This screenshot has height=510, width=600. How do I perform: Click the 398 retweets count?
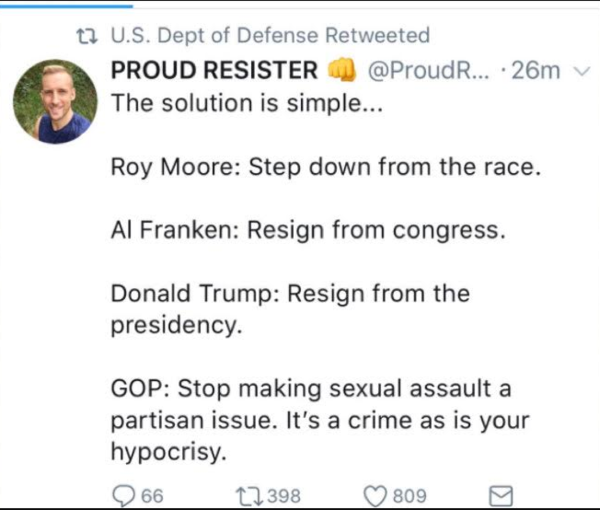click(284, 495)
